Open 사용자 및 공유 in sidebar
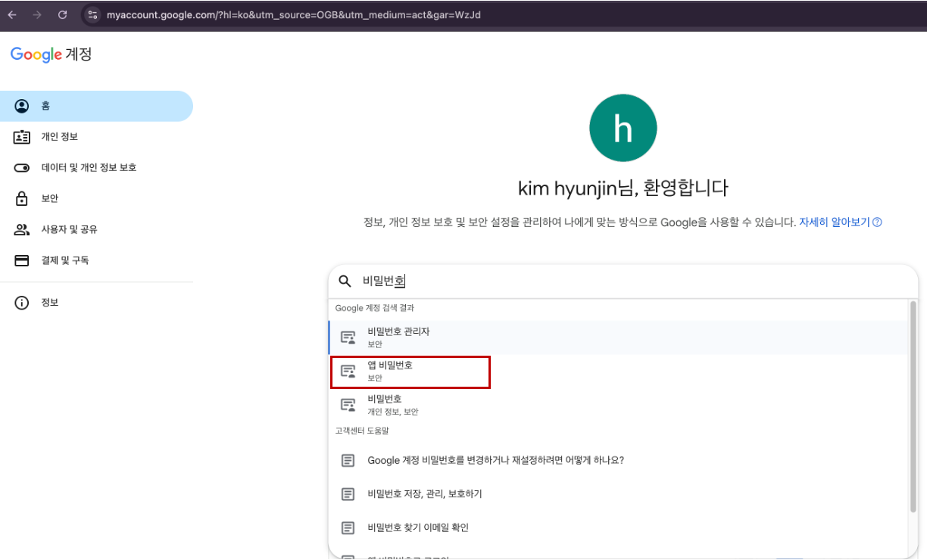927x560 pixels. 96,229
